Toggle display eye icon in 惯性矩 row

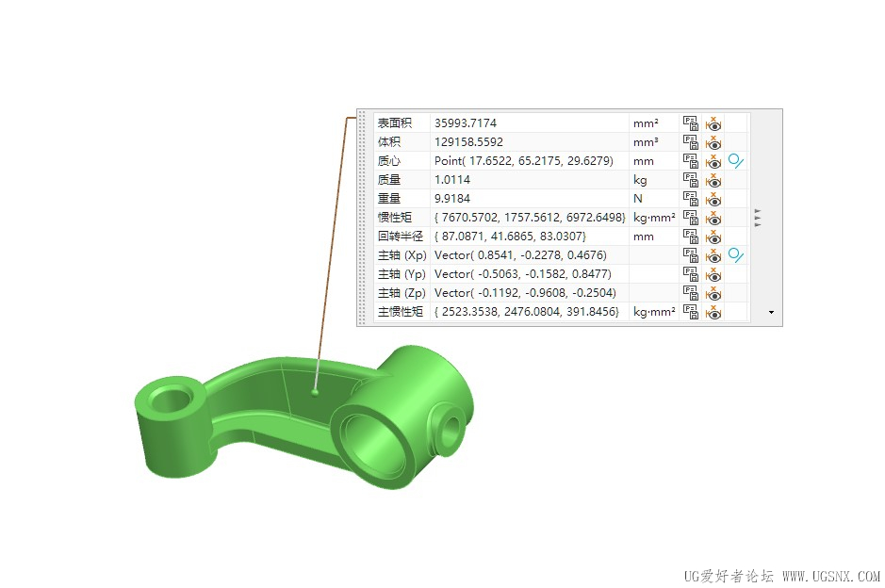[x=713, y=218]
